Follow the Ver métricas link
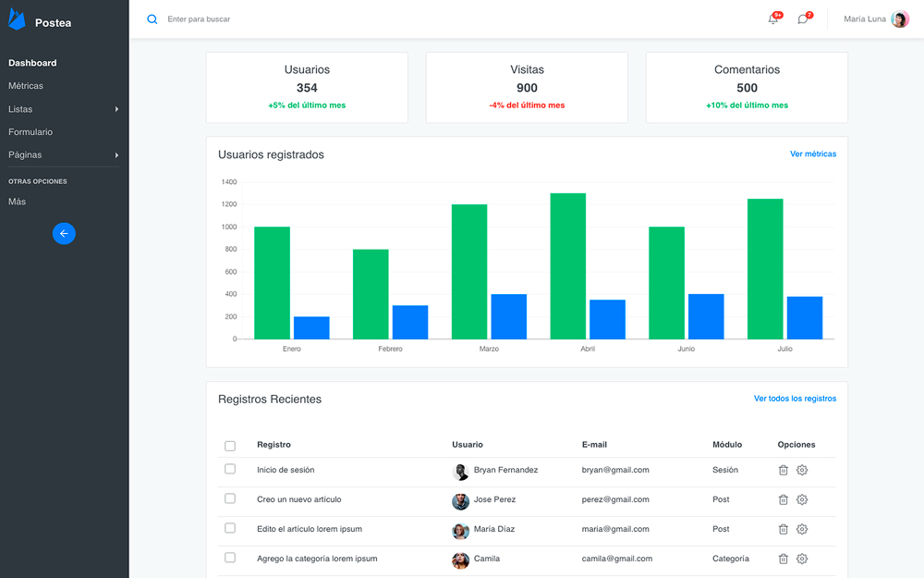Screen dimensions: 924x578 813,154
